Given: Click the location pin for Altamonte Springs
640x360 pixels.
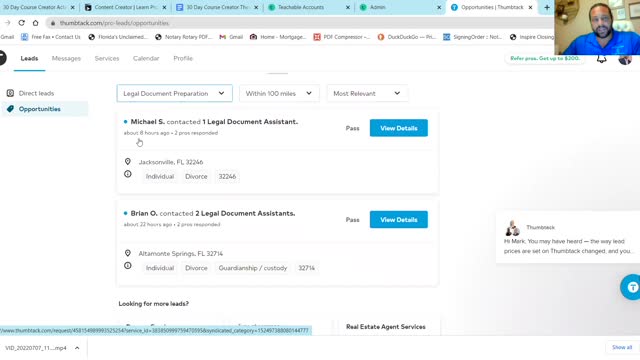Looking at the screenshot, I should [x=128, y=253].
